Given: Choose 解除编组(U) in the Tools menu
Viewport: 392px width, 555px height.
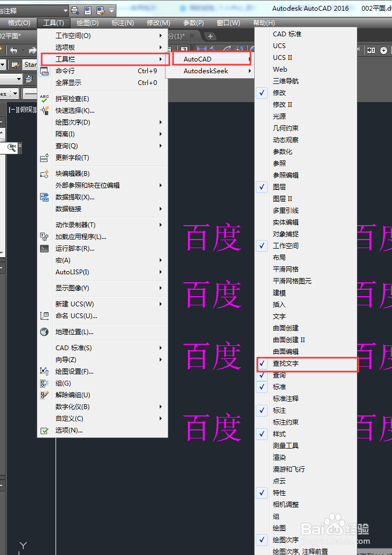Looking at the screenshot, I should point(103,395).
